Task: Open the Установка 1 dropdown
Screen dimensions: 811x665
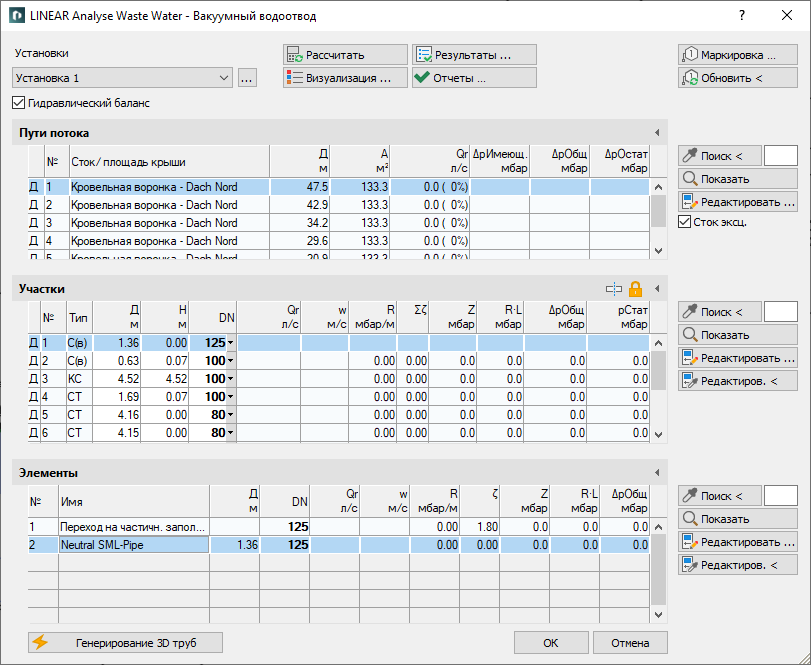Action: [123, 78]
